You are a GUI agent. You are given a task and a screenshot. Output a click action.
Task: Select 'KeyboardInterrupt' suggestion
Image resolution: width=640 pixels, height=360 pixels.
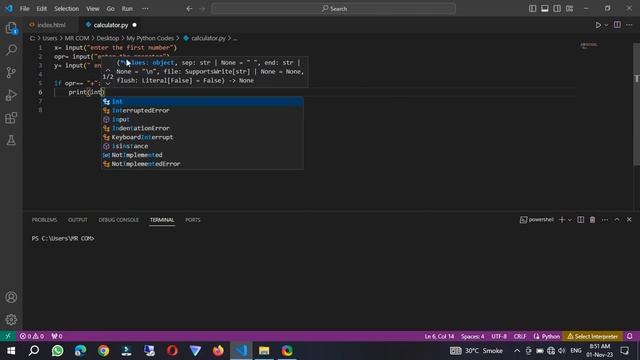point(202,137)
